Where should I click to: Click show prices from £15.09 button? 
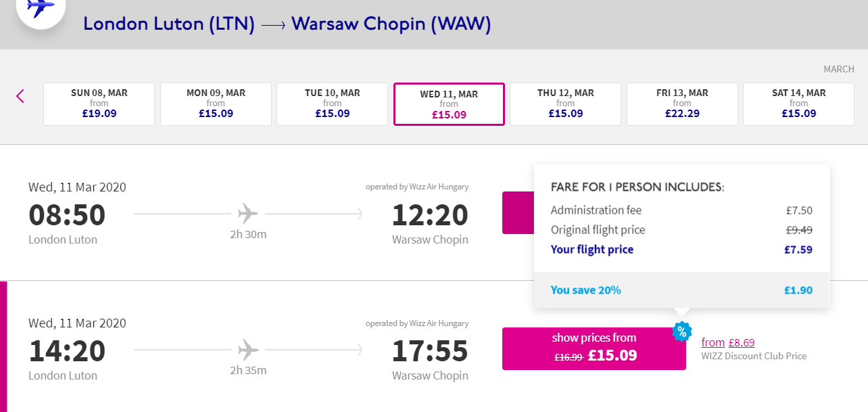pyautogui.click(x=594, y=348)
